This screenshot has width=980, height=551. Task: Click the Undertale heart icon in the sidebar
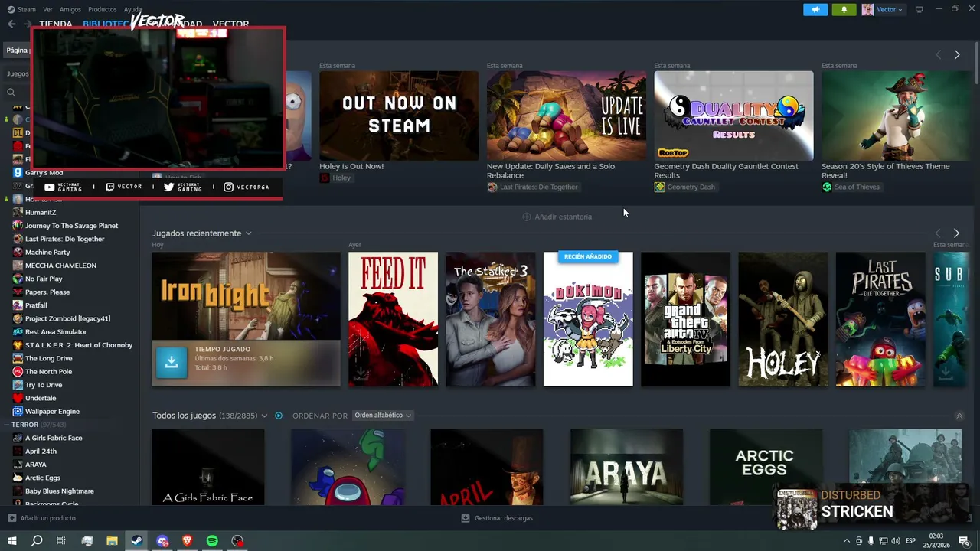(18, 398)
